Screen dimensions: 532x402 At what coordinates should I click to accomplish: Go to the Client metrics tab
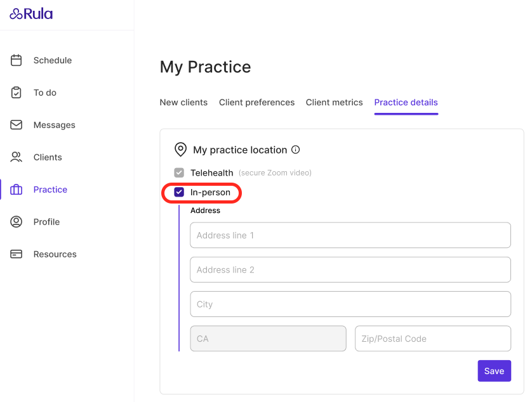coord(334,102)
